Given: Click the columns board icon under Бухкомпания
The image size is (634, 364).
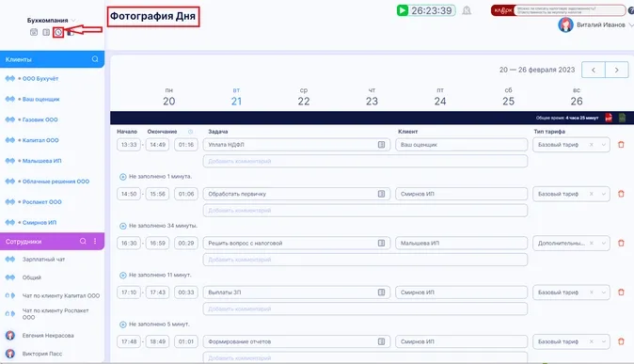Looking at the screenshot, I should pos(46,32).
